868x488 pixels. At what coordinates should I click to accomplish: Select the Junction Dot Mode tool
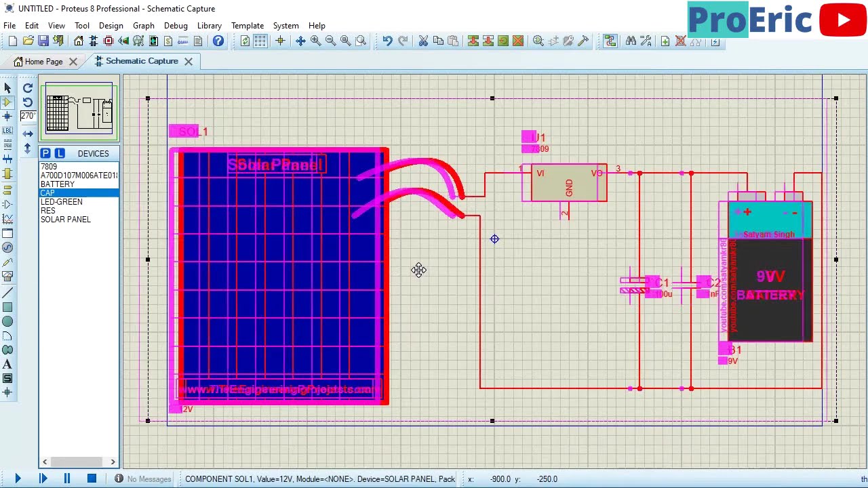[x=7, y=117]
